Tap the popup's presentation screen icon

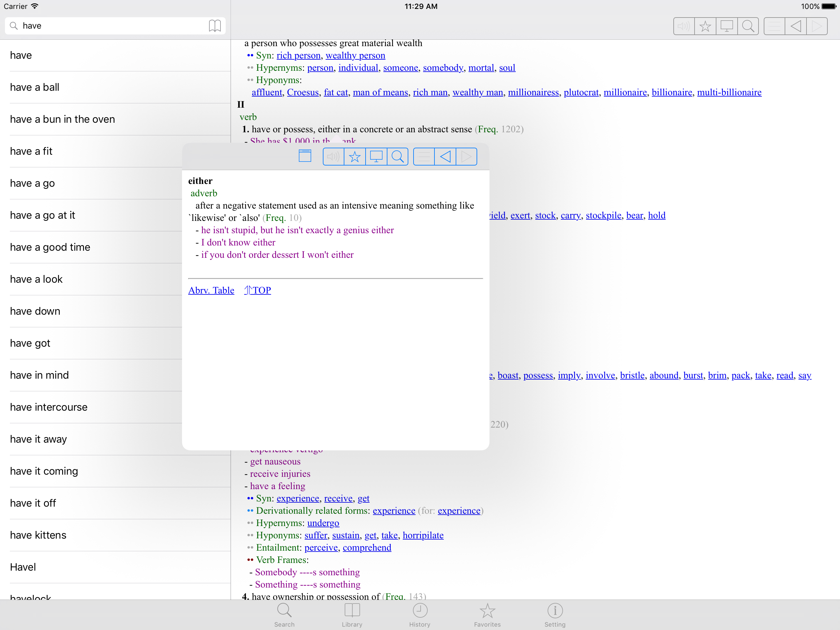click(x=376, y=157)
